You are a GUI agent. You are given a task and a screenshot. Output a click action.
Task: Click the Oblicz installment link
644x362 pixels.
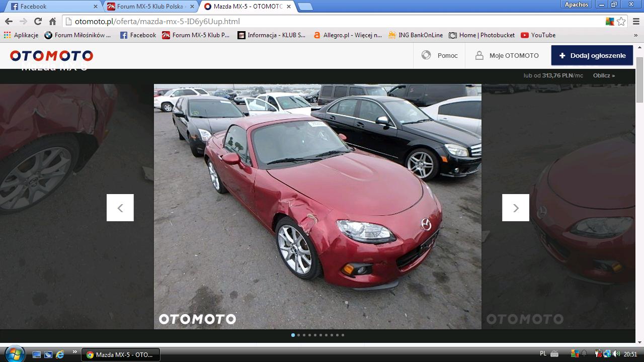604,75
